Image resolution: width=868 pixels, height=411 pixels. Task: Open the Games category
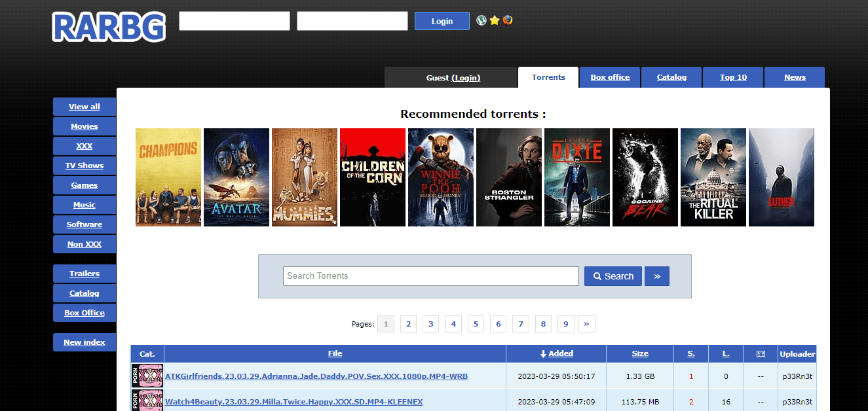(85, 185)
